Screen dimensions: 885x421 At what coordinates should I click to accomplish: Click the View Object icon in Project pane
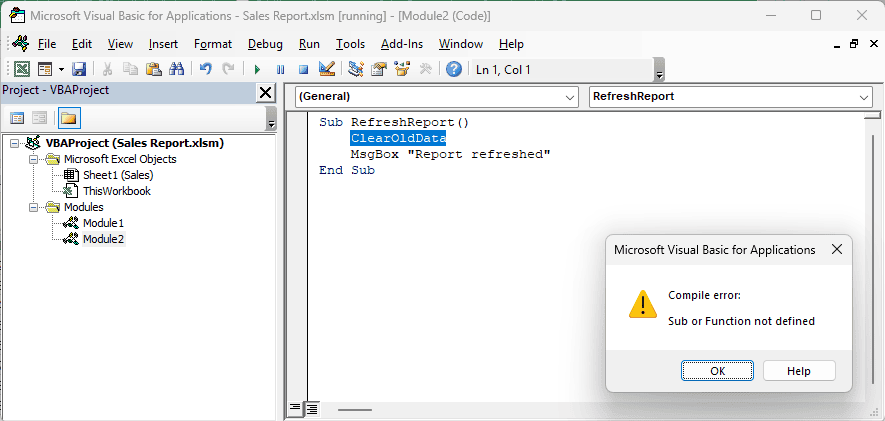coord(39,118)
